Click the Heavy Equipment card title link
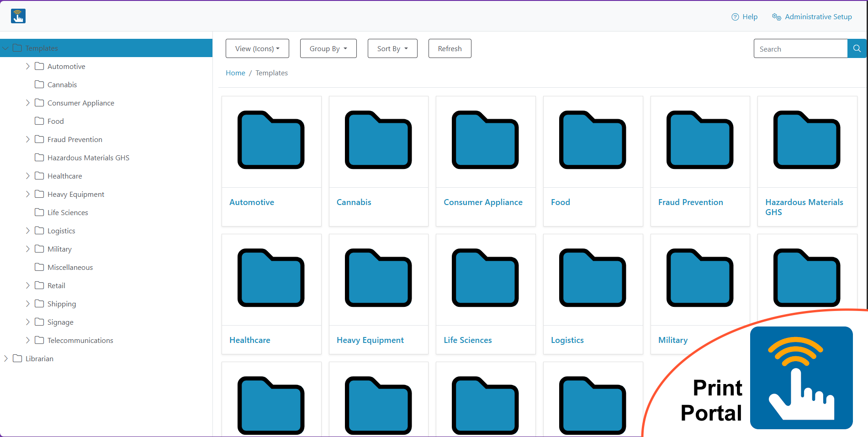 point(370,340)
